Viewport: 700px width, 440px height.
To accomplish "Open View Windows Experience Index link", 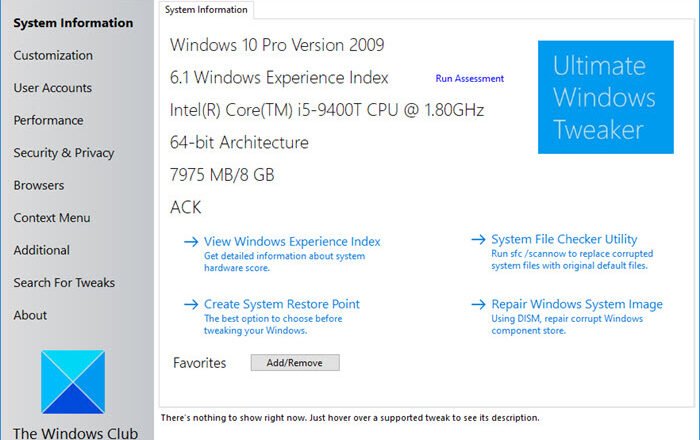I will pos(292,241).
